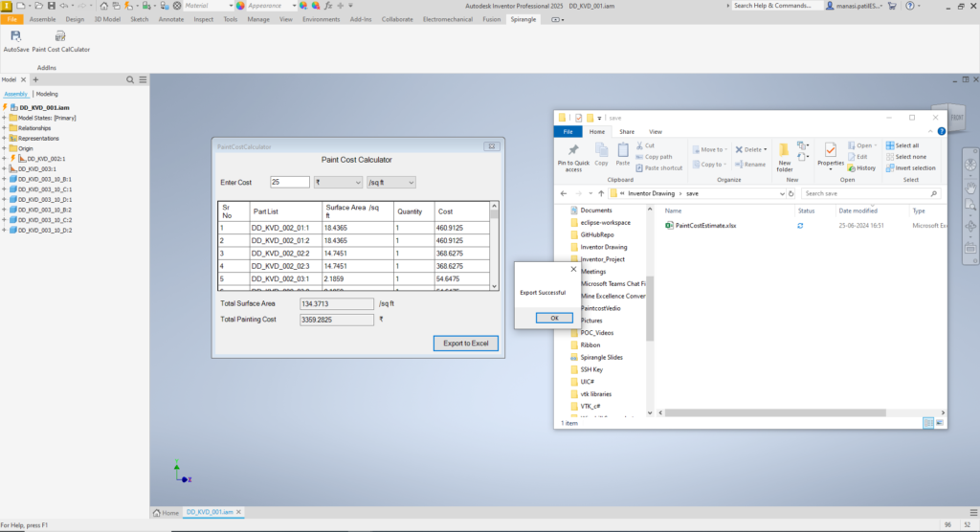Expand the Relationships node in the tree

(5, 128)
